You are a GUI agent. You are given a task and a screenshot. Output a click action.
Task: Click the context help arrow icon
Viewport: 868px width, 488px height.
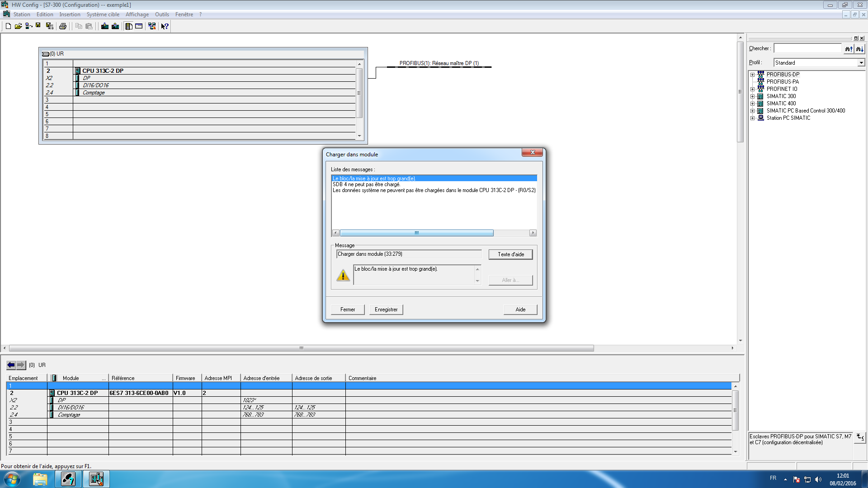(x=165, y=26)
